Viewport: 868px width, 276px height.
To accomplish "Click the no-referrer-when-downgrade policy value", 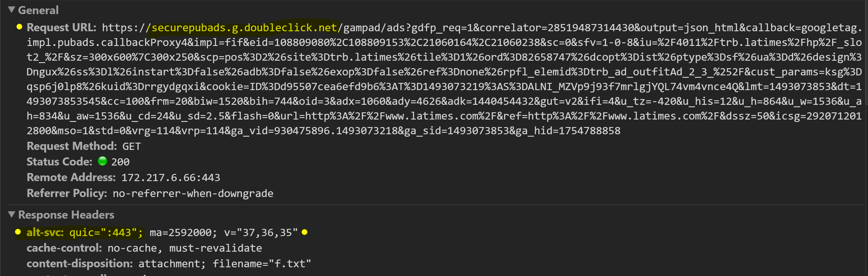I will 193,193.
